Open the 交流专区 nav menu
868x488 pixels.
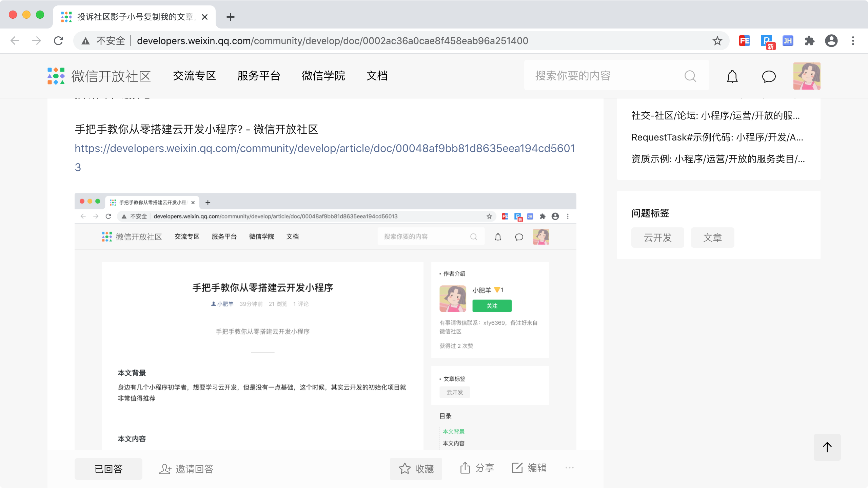tap(194, 76)
